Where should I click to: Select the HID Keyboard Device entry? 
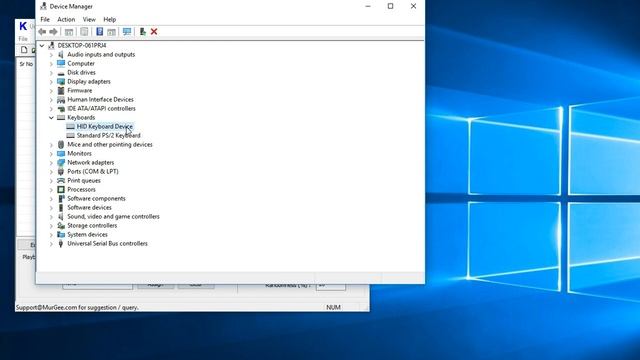(104, 127)
